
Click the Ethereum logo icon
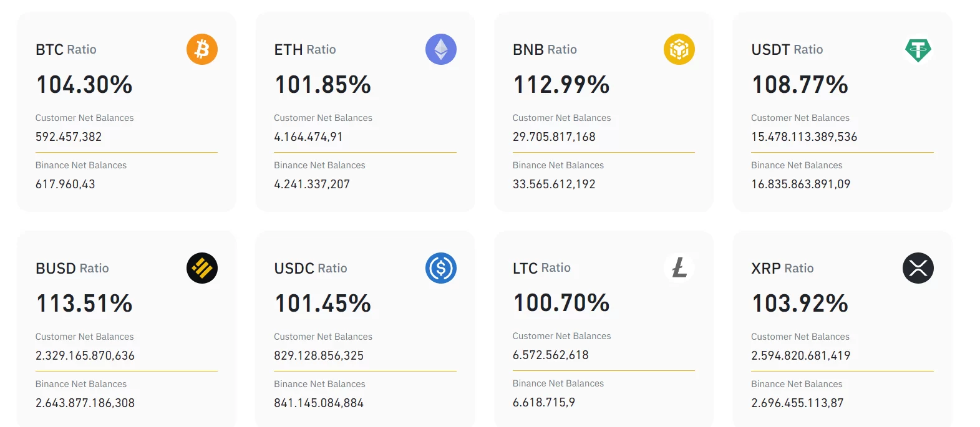pos(441,49)
